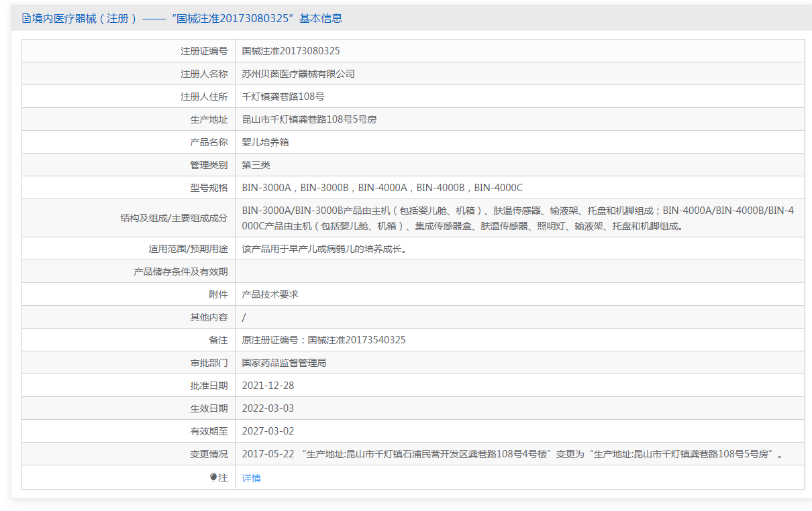
Task: Click the effective date 2022-03-03
Action: [268, 408]
